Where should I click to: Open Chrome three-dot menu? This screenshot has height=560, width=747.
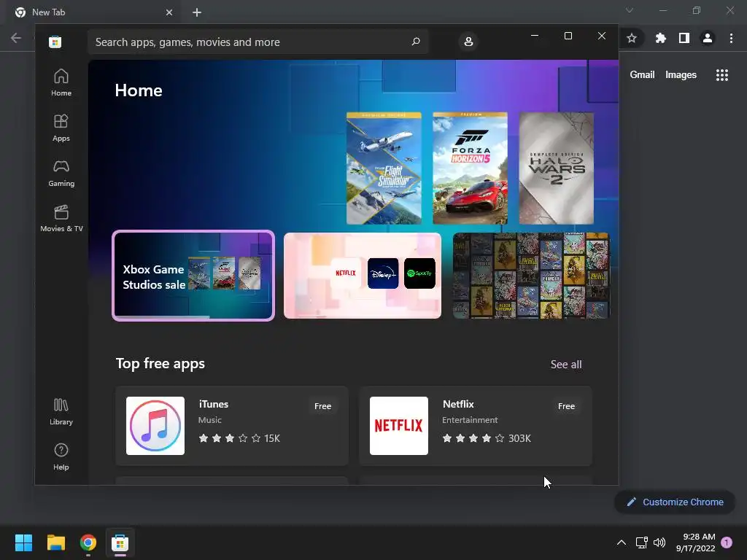click(731, 38)
